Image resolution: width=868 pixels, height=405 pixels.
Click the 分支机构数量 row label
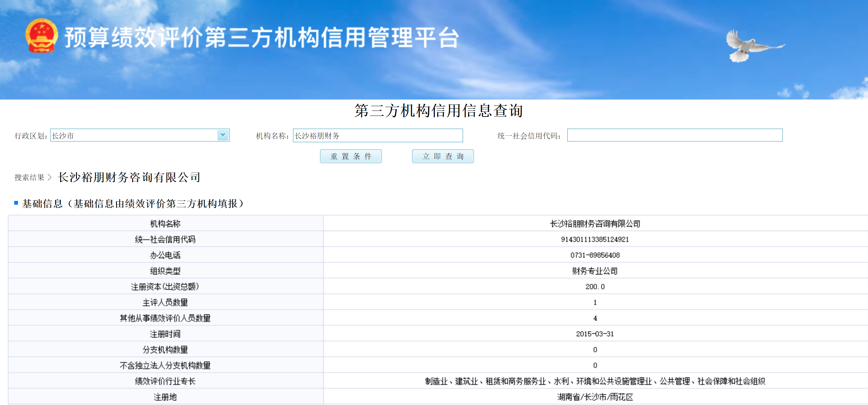point(165,350)
